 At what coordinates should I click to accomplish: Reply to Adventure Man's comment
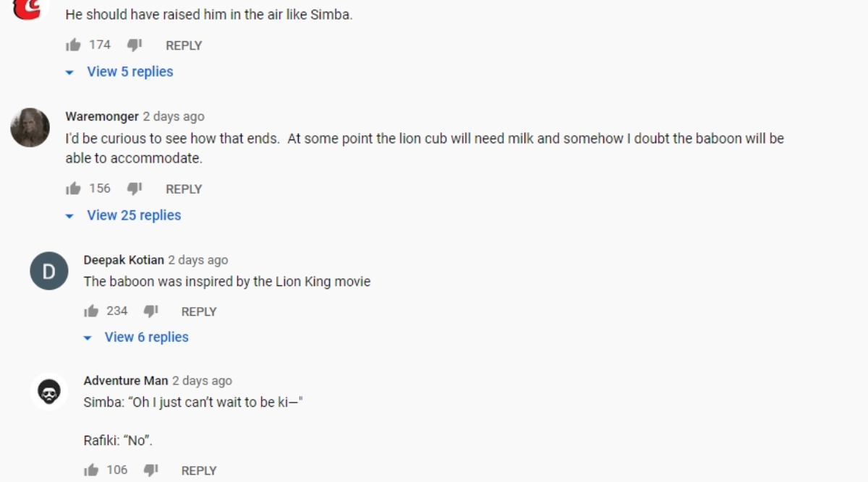pyautogui.click(x=199, y=471)
